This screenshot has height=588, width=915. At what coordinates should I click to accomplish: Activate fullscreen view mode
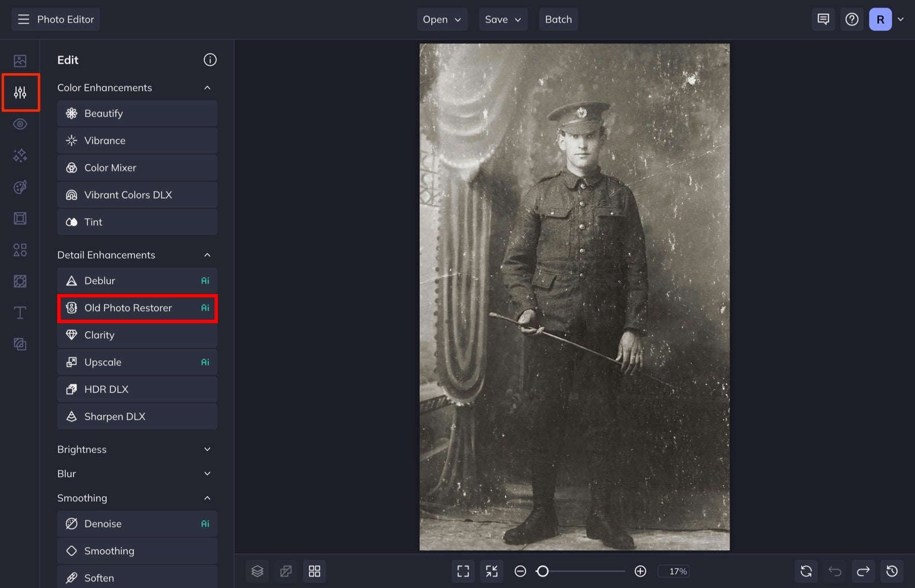[x=463, y=571]
